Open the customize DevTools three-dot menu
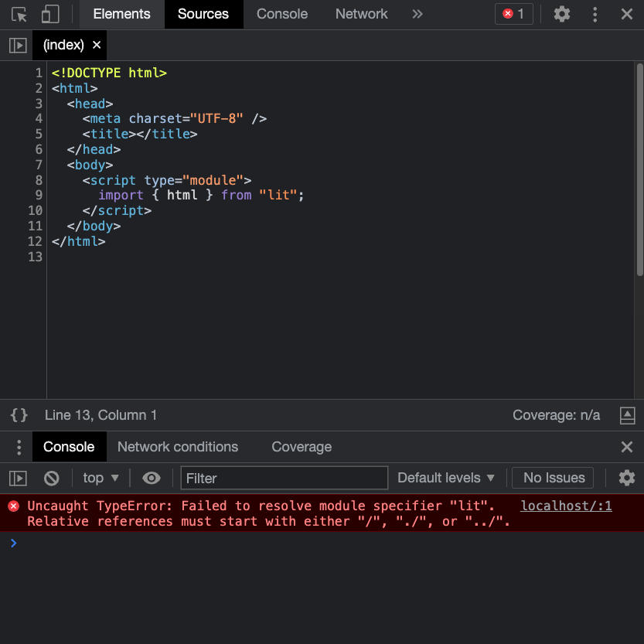Image resolution: width=644 pixels, height=644 pixels. coord(595,14)
